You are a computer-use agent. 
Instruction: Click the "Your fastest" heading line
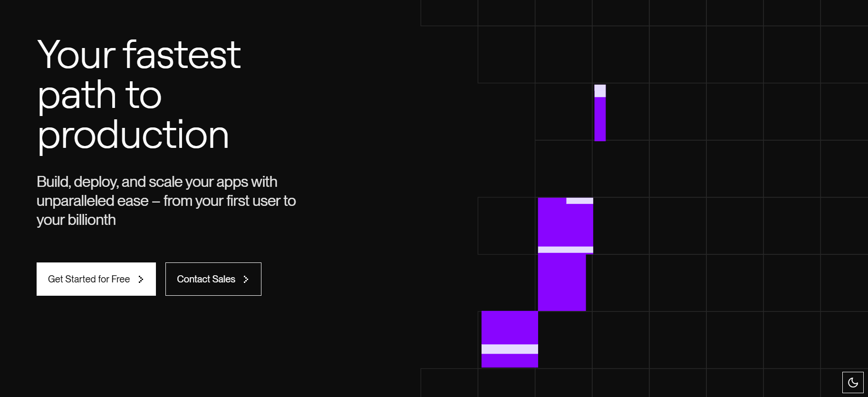[x=139, y=55]
